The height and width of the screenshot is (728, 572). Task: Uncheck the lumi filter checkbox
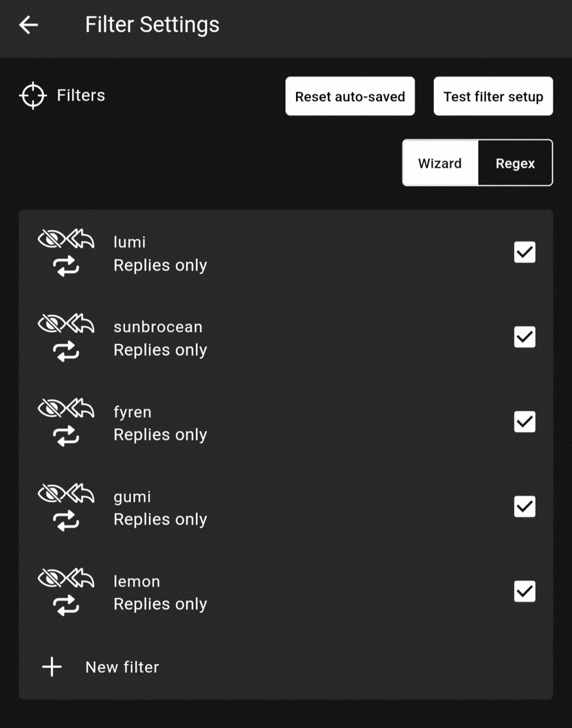click(525, 252)
